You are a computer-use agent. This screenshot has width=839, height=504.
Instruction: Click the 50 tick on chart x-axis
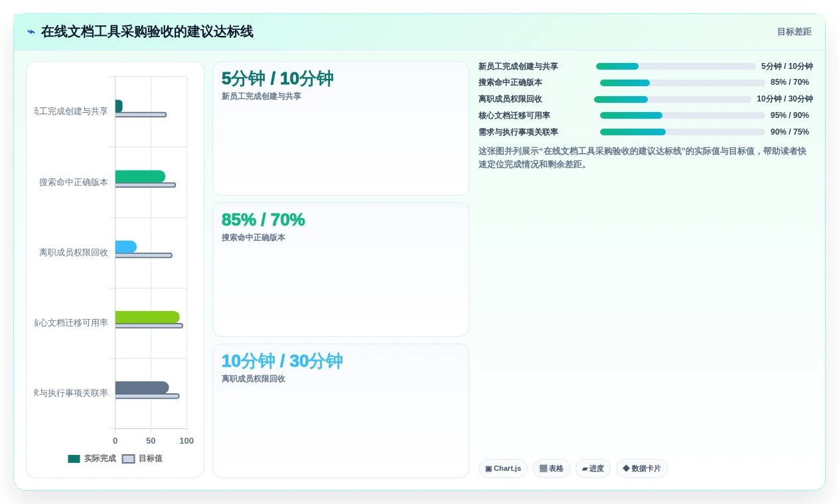(151, 441)
